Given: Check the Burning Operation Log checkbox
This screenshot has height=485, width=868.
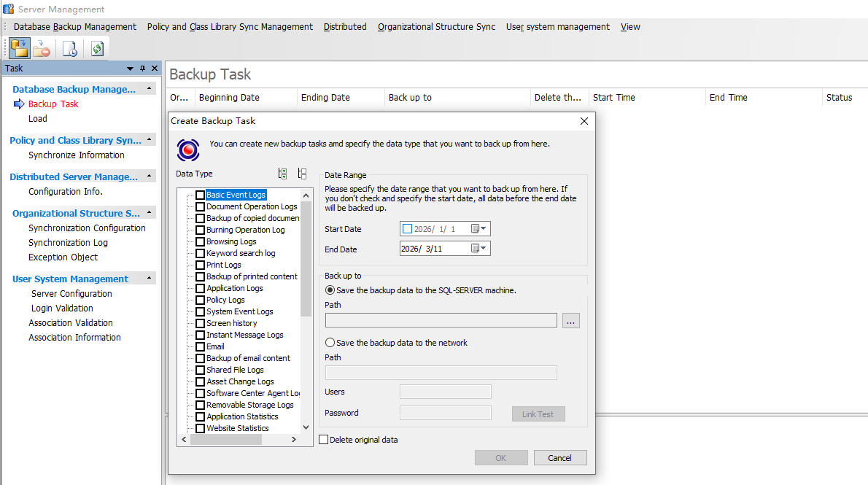Looking at the screenshot, I should coord(201,230).
